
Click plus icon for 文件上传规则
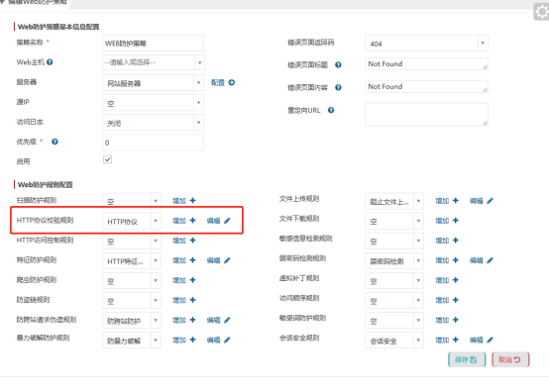[456, 200]
